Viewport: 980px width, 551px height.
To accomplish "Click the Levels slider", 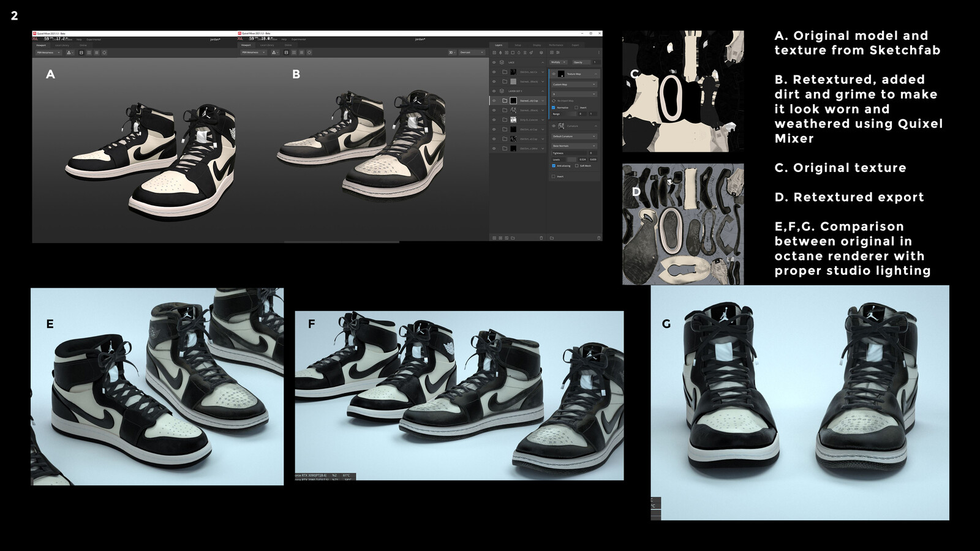I will coord(564,160).
